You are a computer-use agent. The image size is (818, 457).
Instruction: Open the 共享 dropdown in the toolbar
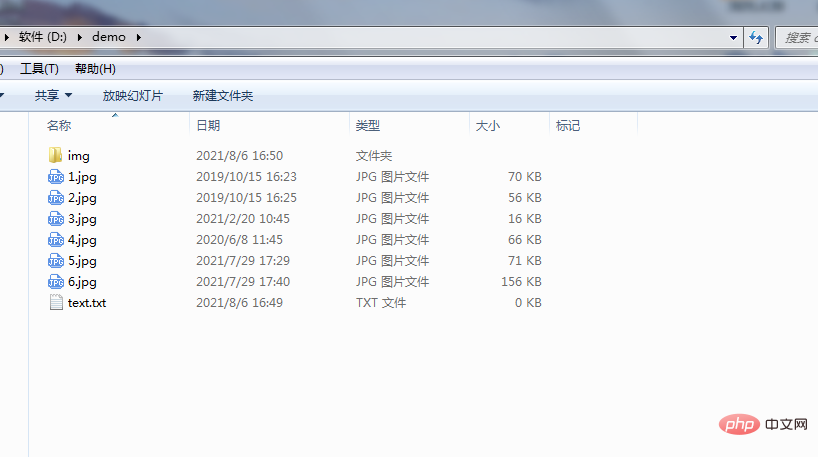coord(53,95)
